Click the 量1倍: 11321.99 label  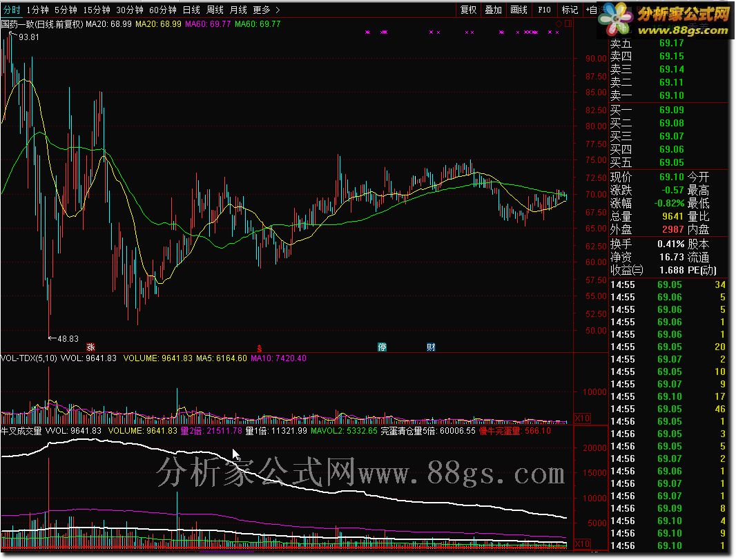(276, 430)
